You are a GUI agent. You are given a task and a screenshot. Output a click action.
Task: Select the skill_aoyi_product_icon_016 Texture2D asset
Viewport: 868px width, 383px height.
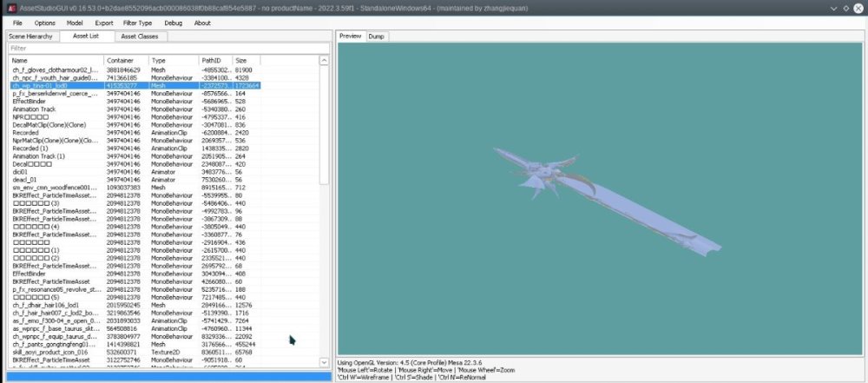pos(52,353)
